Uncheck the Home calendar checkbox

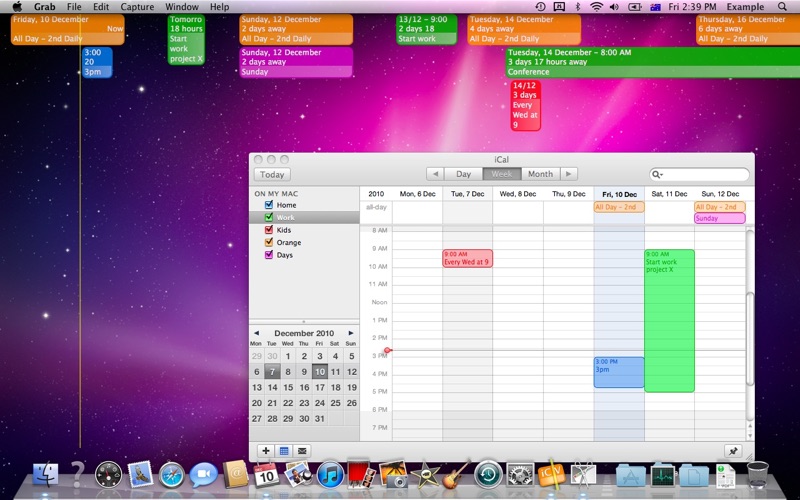269,205
